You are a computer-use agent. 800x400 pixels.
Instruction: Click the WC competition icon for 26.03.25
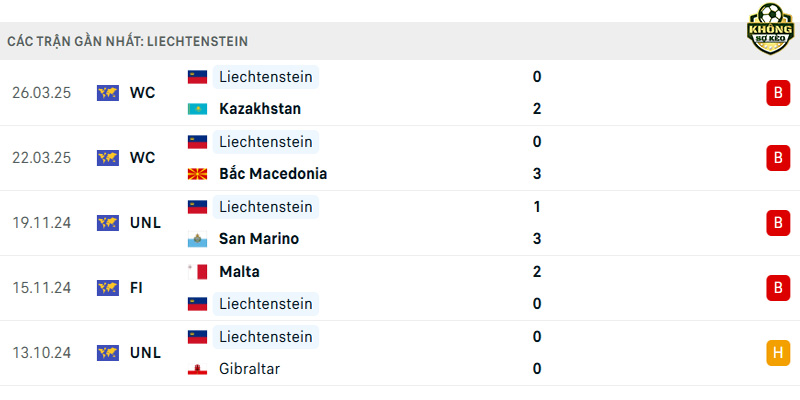click(x=108, y=93)
